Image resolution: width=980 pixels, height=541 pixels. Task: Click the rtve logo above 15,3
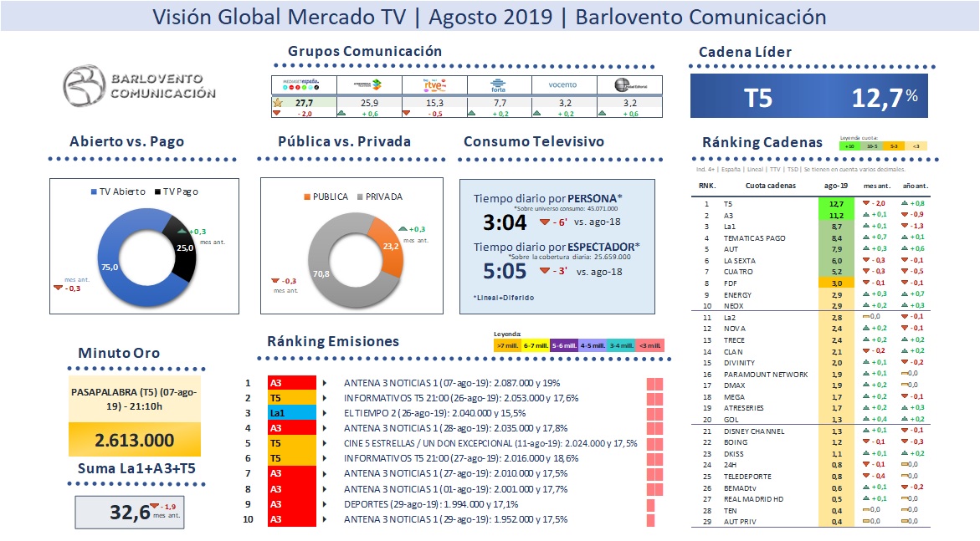434,85
